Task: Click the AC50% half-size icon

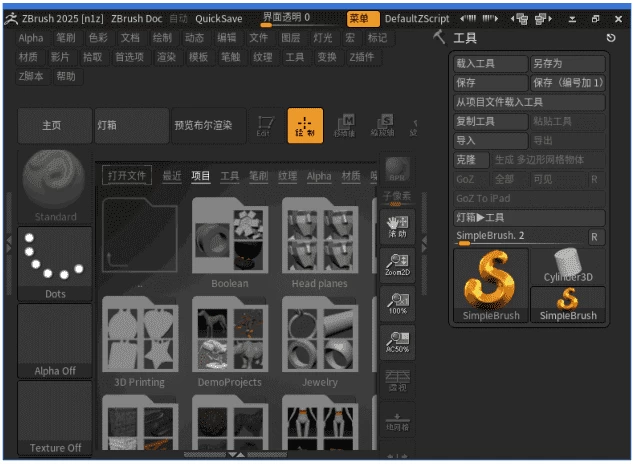Action: [x=398, y=341]
